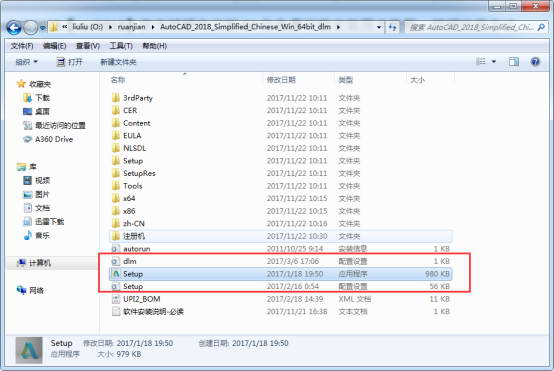Select the EULA folder icon
The image size is (554, 371).
click(x=116, y=136)
